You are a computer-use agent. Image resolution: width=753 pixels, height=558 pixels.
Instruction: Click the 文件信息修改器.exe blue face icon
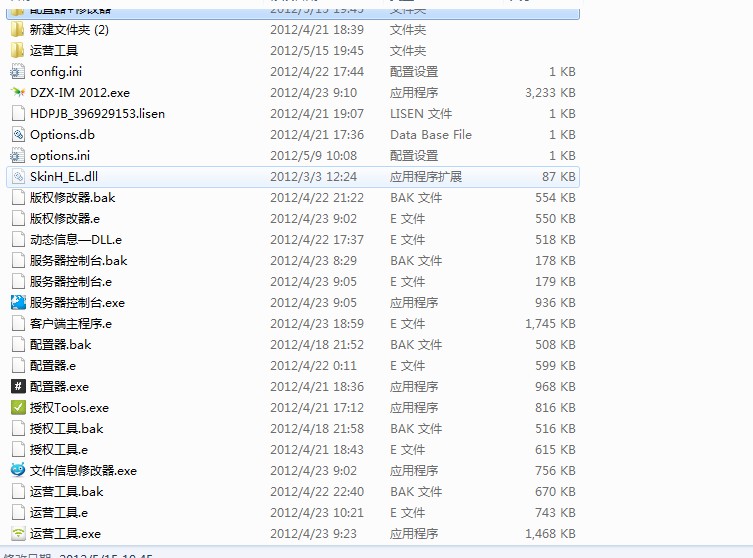[18, 471]
